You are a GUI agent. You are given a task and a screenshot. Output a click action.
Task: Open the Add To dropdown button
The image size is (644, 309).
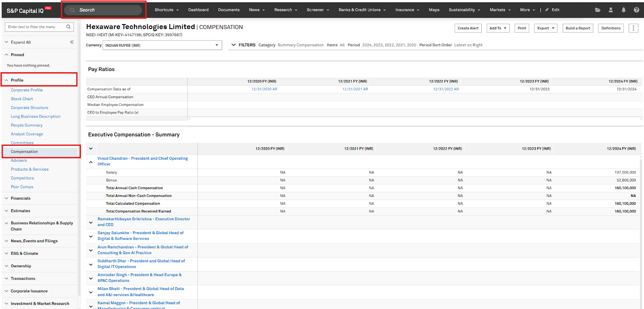point(498,28)
